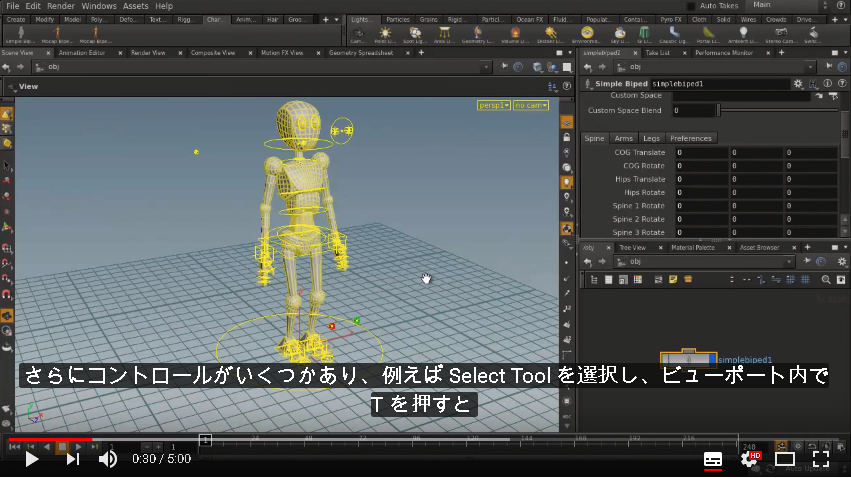The image size is (851, 479).
Task: Switch to the Arms tab
Action: click(624, 138)
